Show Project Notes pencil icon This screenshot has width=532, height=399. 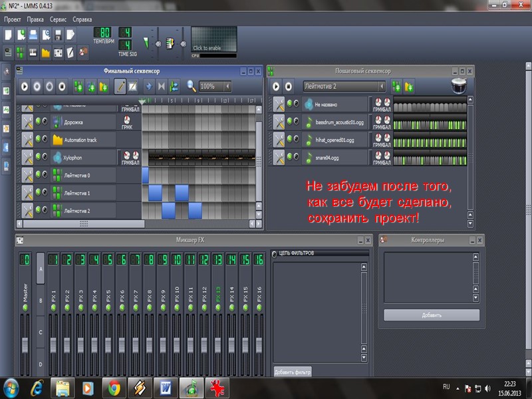(70, 53)
